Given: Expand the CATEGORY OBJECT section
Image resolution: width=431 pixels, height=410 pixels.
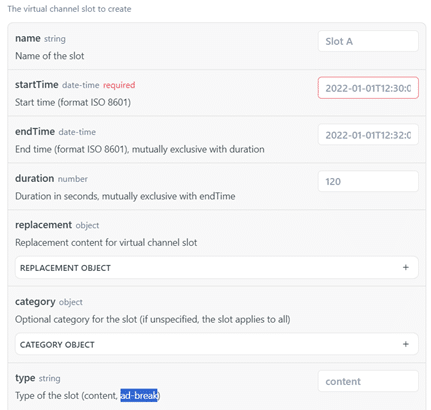Looking at the screenshot, I should click(x=217, y=344).
